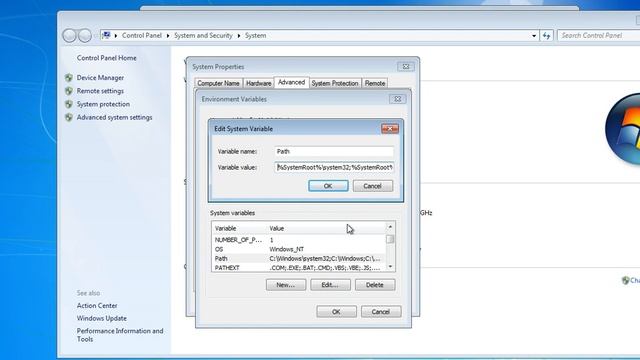
Task: Click the Value column header
Action: coord(326,228)
